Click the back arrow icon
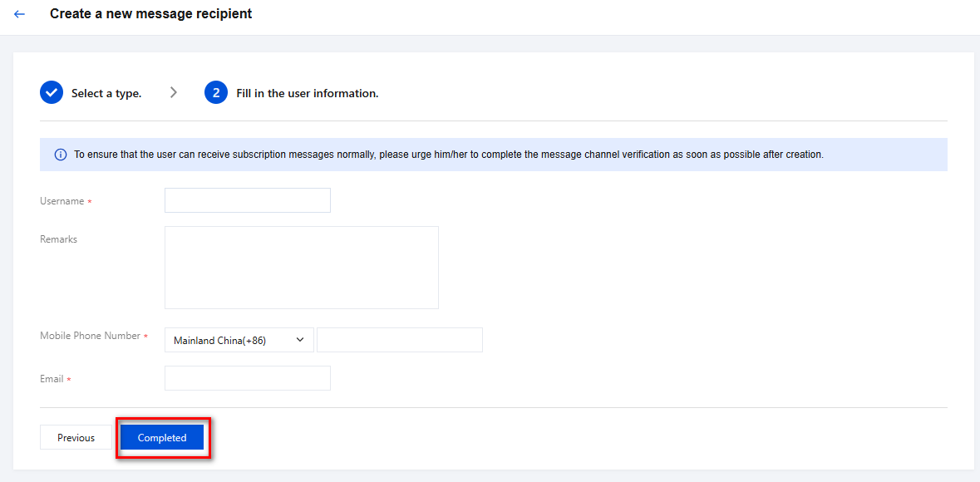This screenshot has width=980, height=482. (x=19, y=14)
